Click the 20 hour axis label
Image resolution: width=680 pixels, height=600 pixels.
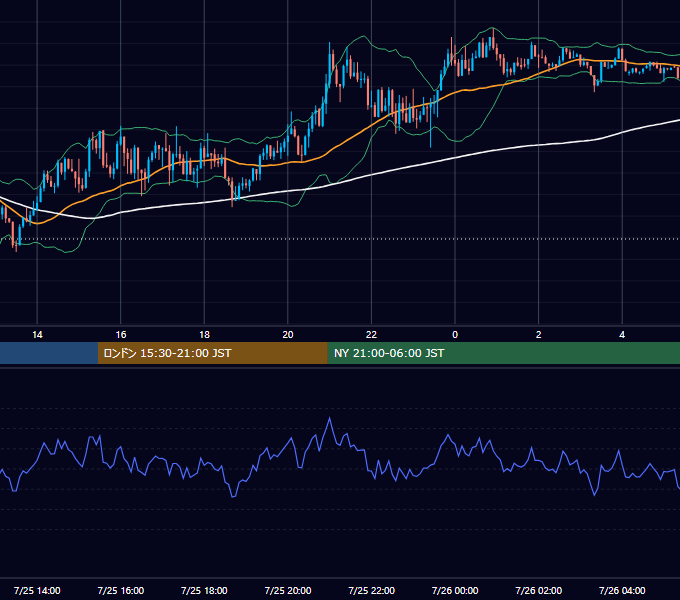click(x=288, y=335)
